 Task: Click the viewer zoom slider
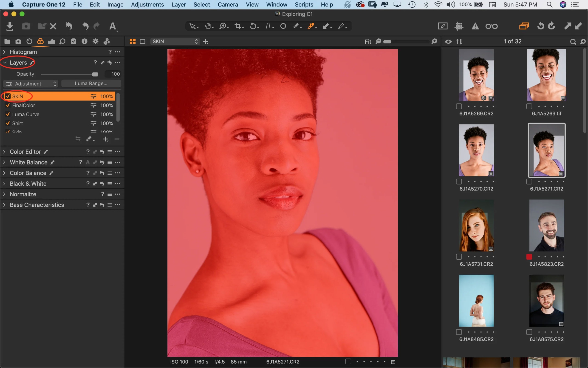point(407,42)
